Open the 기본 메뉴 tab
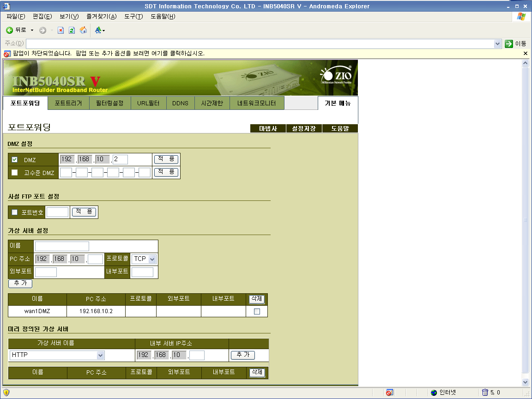 tap(338, 103)
